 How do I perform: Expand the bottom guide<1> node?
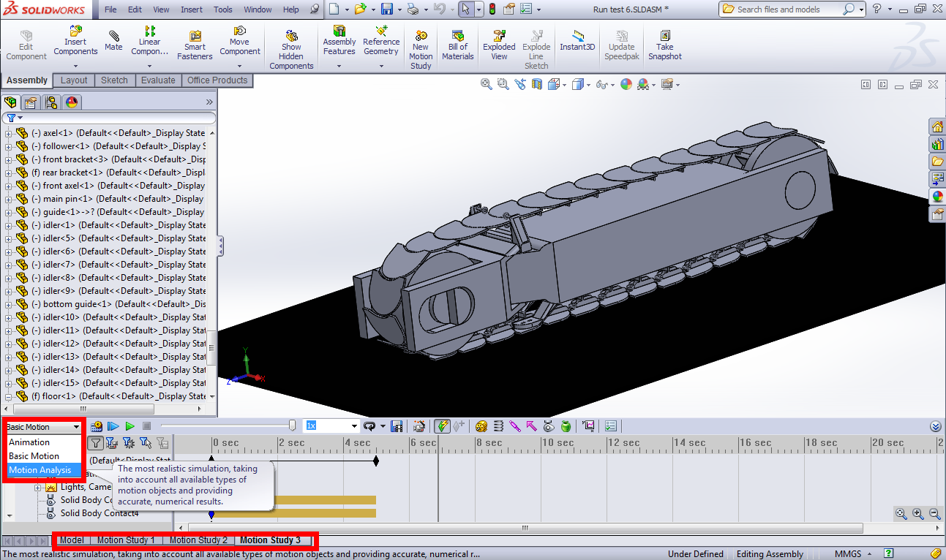coord(9,304)
